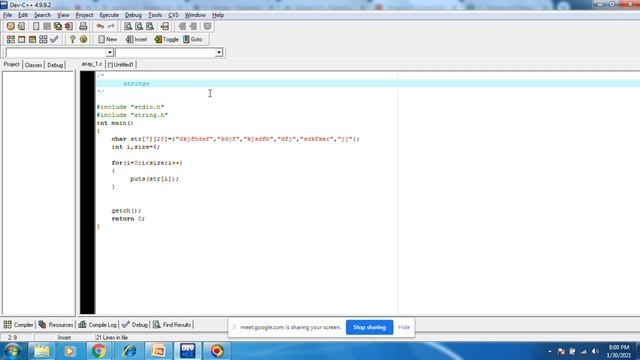Click the About Dev-C++ round icon
This screenshot has width=640, height=360.
coord(83,39)
